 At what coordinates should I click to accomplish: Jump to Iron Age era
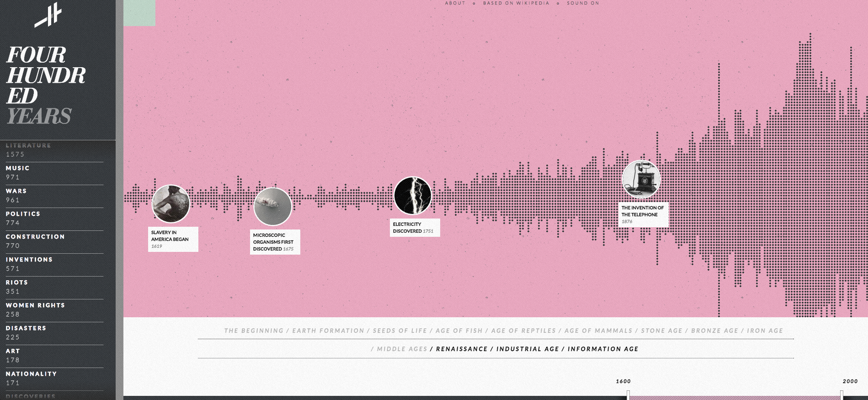pos(765,331)
